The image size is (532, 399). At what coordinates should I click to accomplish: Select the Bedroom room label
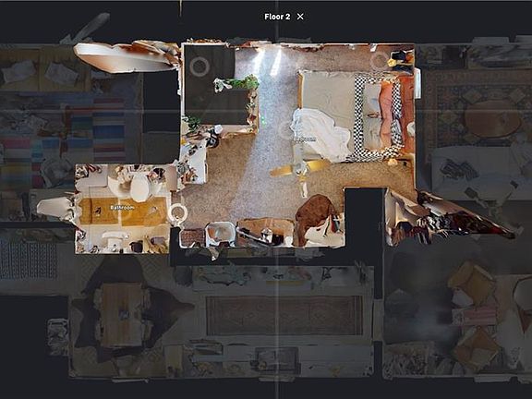tap(305, 139)
